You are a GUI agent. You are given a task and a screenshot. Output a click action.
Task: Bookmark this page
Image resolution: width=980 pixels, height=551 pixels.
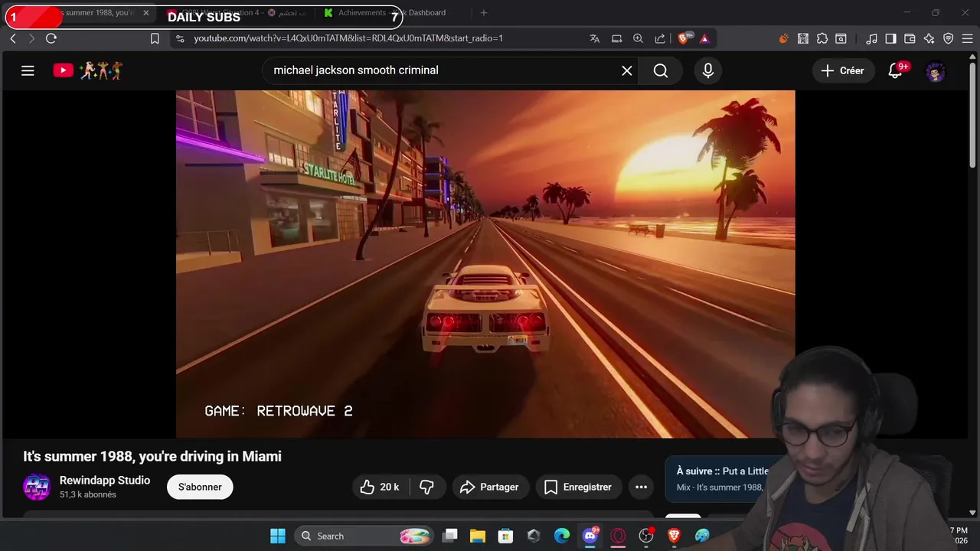pos(155,38)
